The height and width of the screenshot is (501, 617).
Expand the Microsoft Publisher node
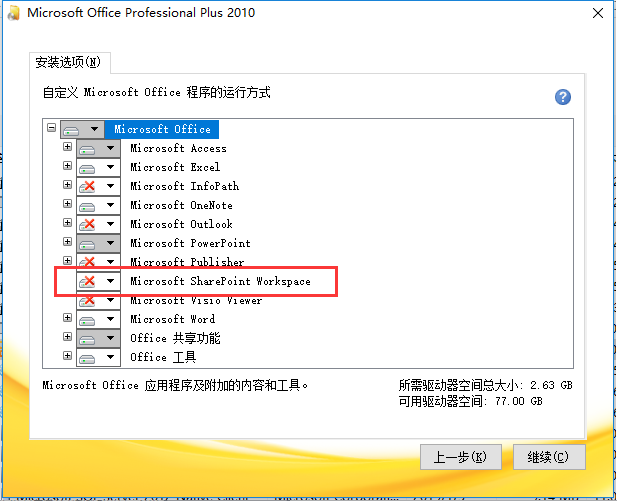pyautogui.click(x=67, y=261)
